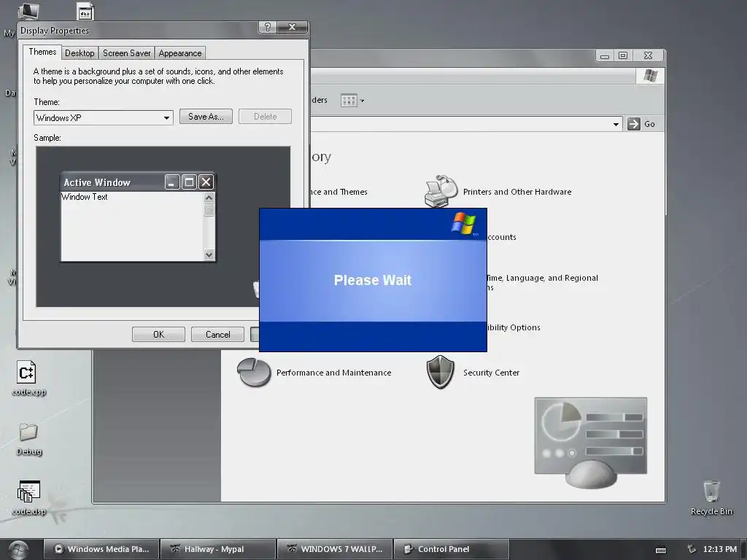
Task: Expand the Control Panel address bar dropdown
Action: [616, 124]
